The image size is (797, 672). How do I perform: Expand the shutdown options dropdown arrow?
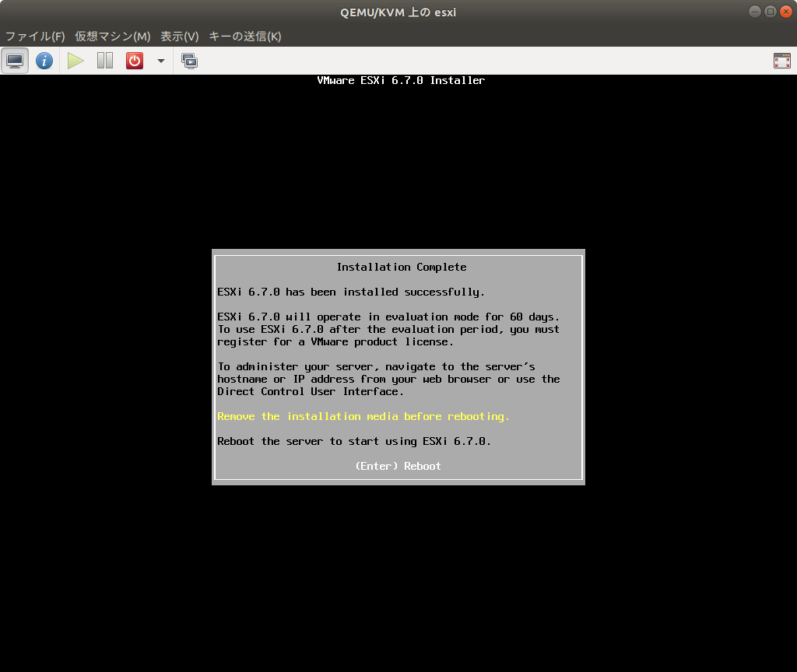[x=160, y=61]
